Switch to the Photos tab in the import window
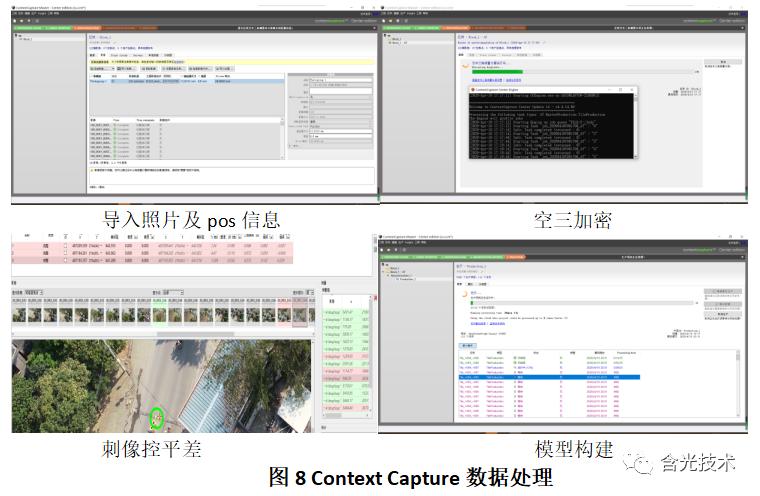760x496 pixels. coord(102,54)
